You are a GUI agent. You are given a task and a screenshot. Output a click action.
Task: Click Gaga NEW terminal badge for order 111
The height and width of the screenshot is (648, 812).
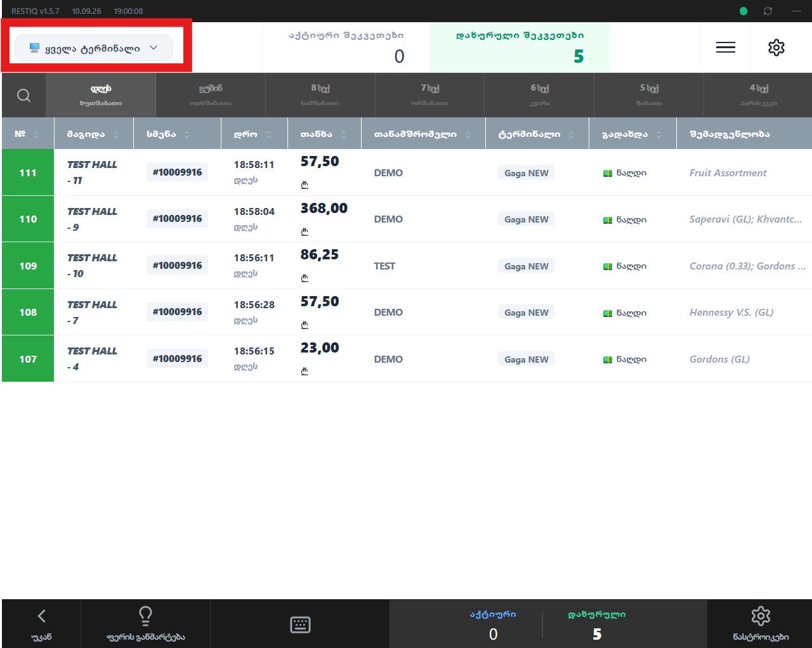[x=526, y=172]
